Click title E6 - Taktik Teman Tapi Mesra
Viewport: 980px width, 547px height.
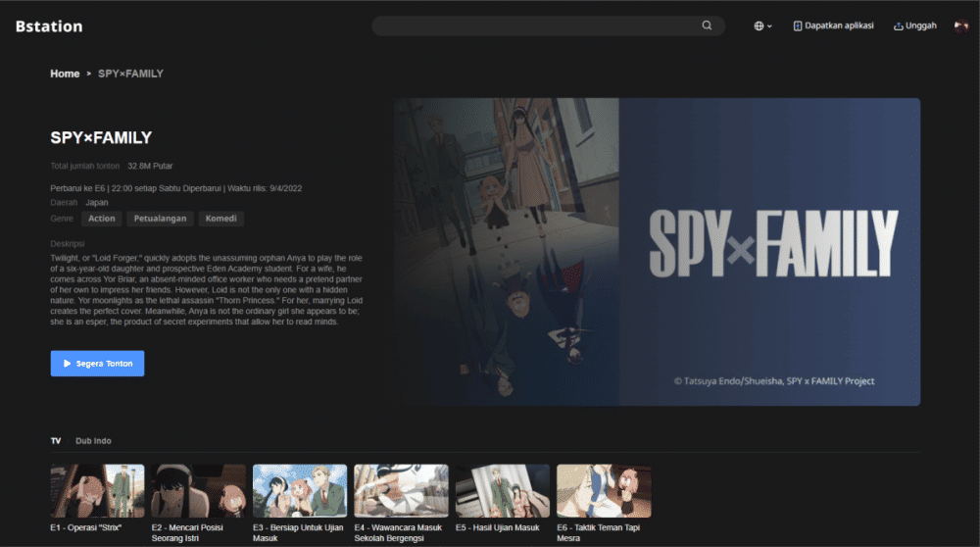[x=598, y=532]
